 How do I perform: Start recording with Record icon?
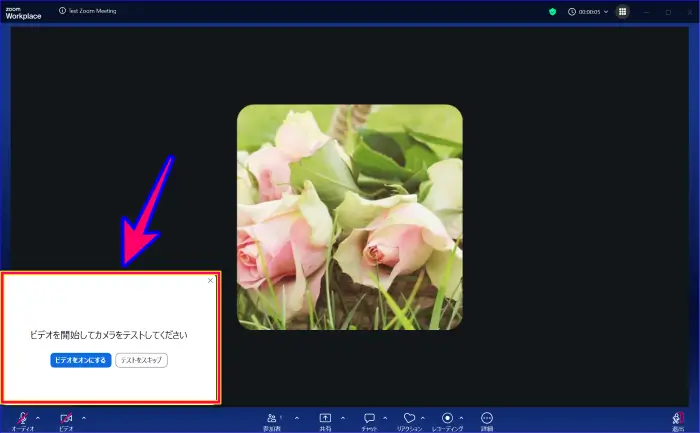447,418
